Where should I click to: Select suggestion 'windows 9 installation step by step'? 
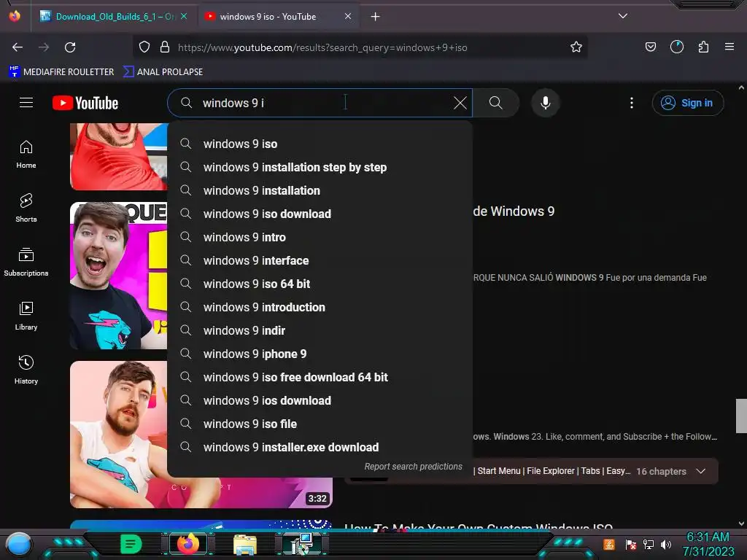tap(320, 167)
